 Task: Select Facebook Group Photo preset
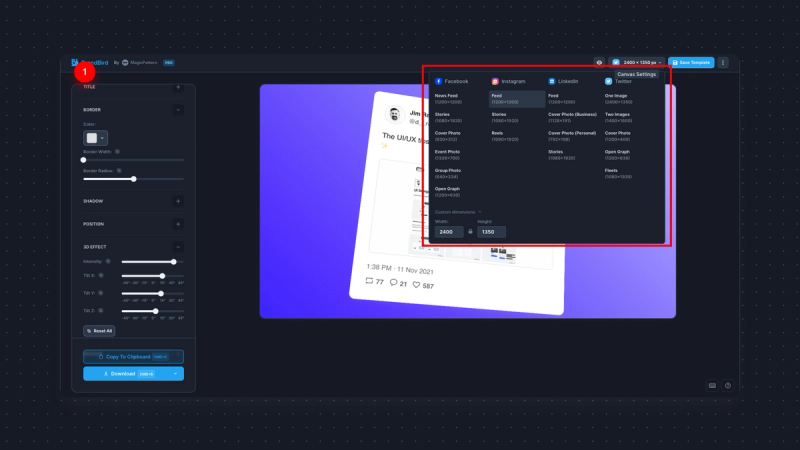[449, 173]
